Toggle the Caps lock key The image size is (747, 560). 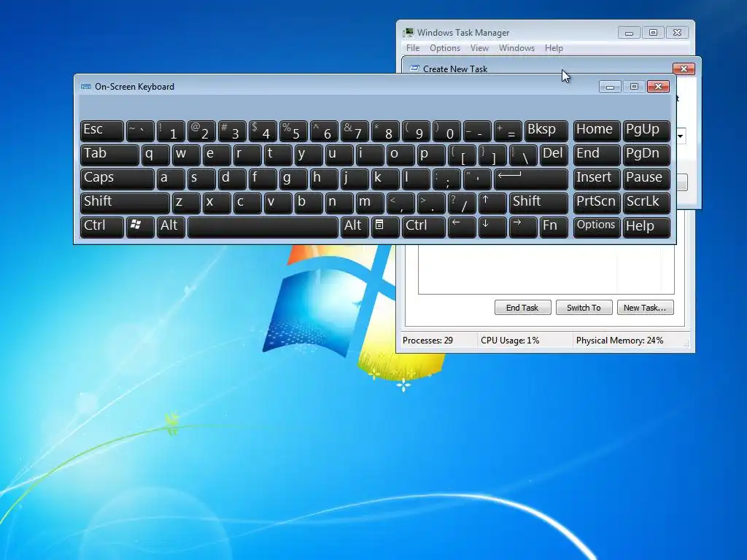(x=117, y=179)
